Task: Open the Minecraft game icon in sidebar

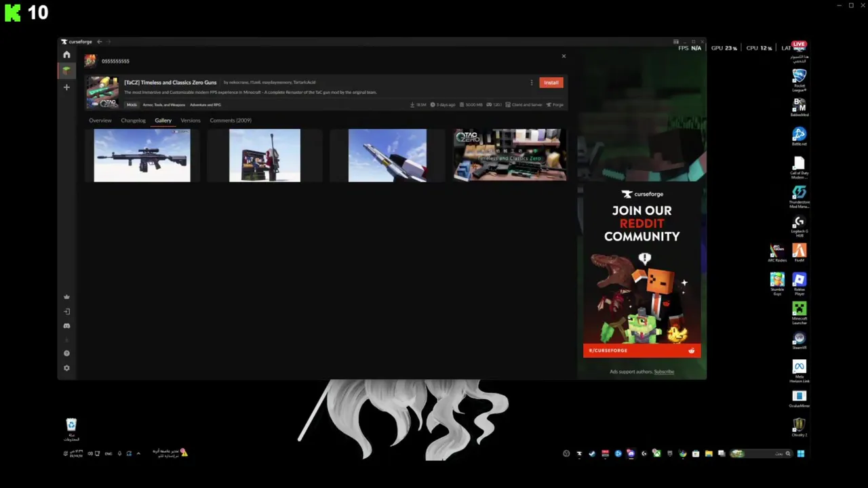Action: [x=66, y=70]
